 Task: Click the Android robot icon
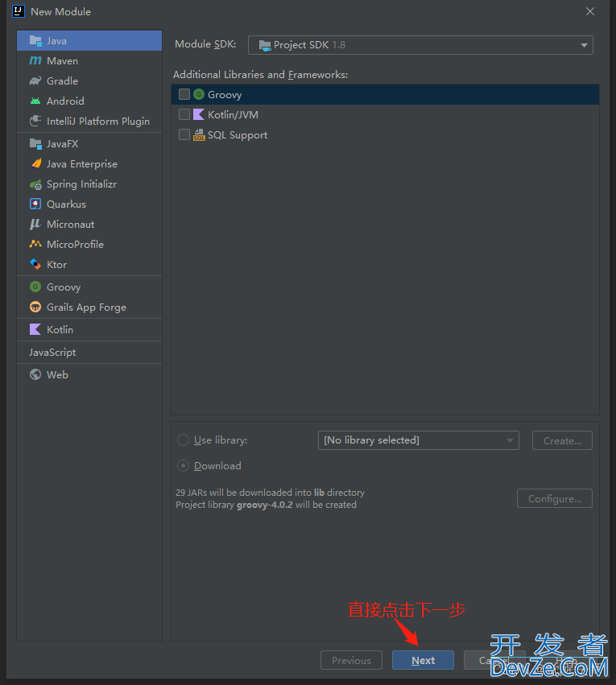(x=35, y=101)
